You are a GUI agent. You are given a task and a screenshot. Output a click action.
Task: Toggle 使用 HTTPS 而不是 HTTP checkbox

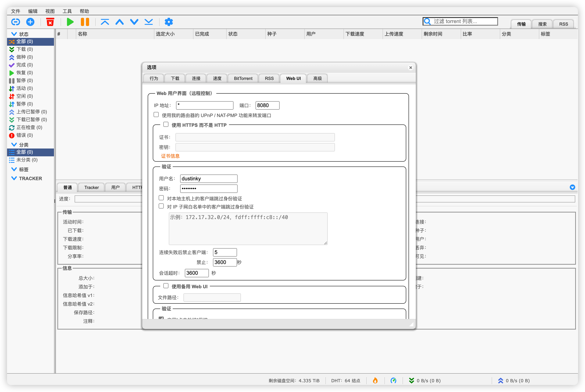pyautogui.click(x=166, y=124)
